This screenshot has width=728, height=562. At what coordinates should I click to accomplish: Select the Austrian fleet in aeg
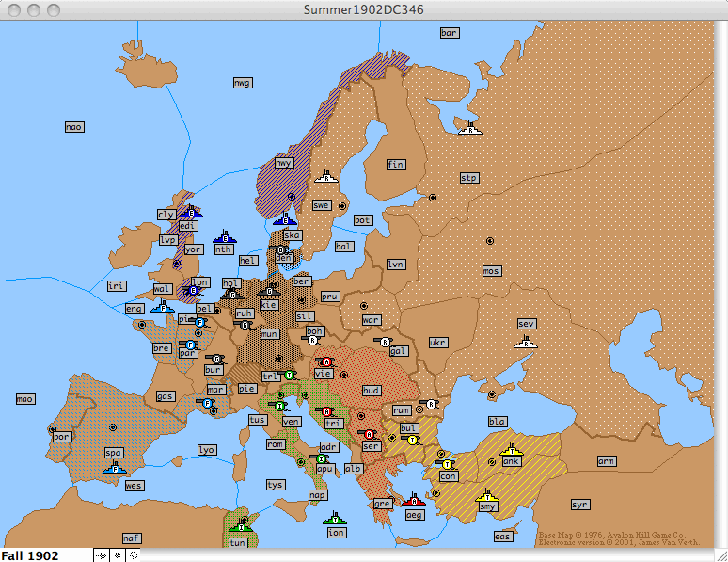pyautogui.click(x=414, y=500)
